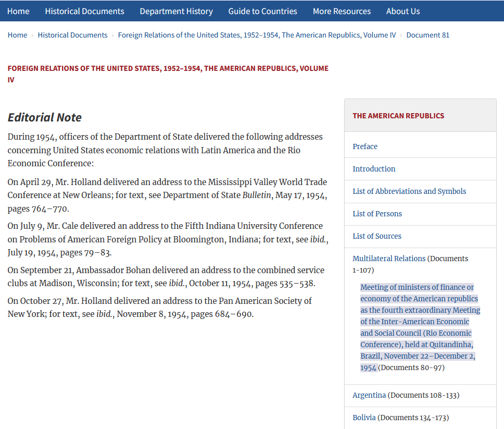Viewport: 504px width, 429px height.
Task: Open the List of Persons link
Action: [377, 214]
